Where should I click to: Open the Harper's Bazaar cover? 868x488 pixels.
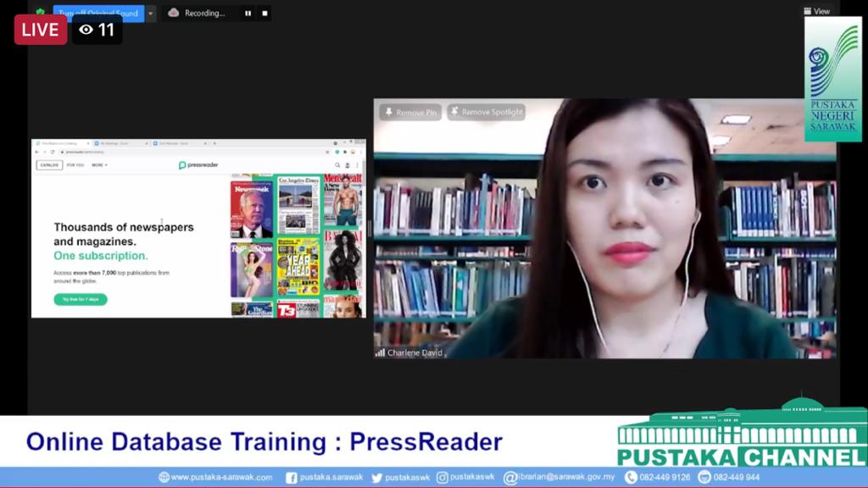tap(343, 260)
